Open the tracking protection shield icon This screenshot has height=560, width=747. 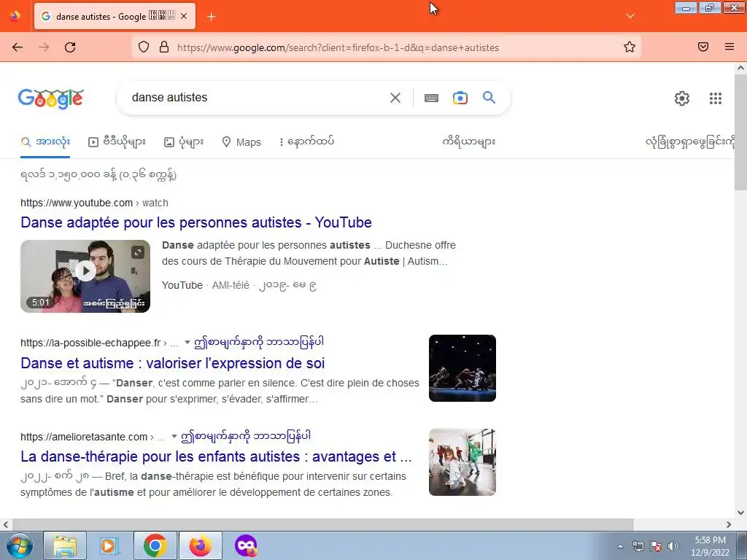(144, 47)
